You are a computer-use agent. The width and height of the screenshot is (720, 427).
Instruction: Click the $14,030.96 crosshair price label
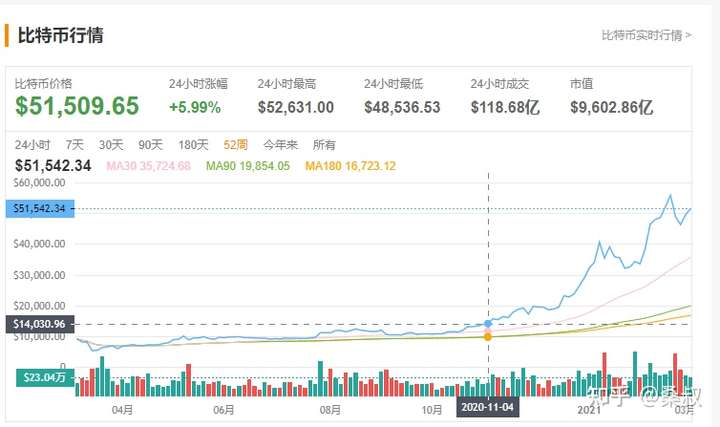coord(40,324)
